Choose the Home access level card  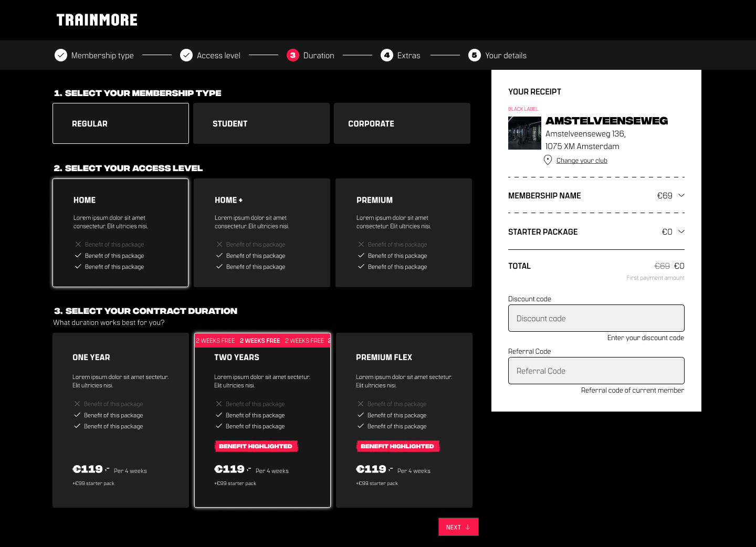click(x=121, y=233)
